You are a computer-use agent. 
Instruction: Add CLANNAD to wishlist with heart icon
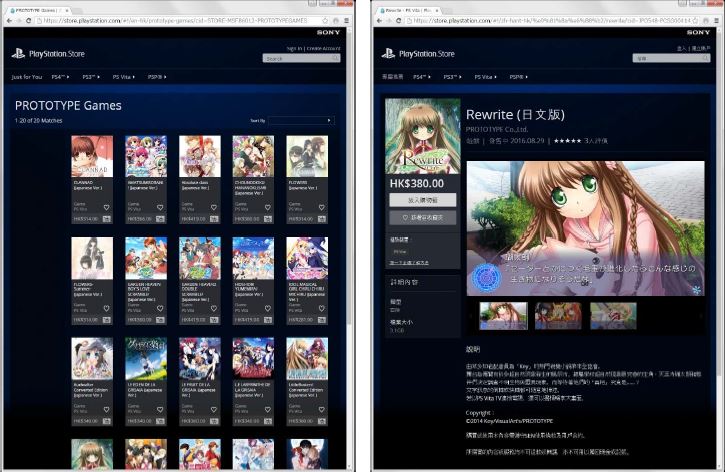click(107, 207)
